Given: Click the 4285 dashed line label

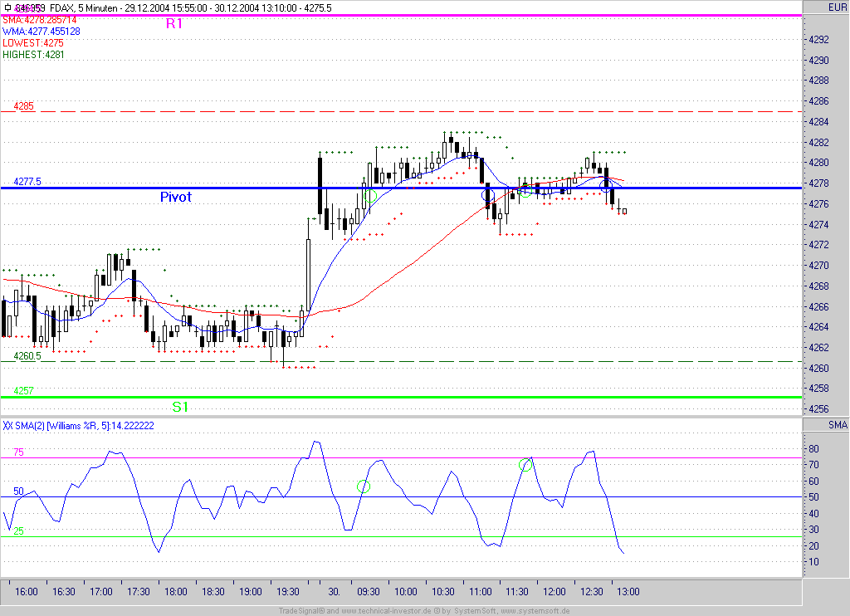Looking at the screenshot, I should coord(23,106).
